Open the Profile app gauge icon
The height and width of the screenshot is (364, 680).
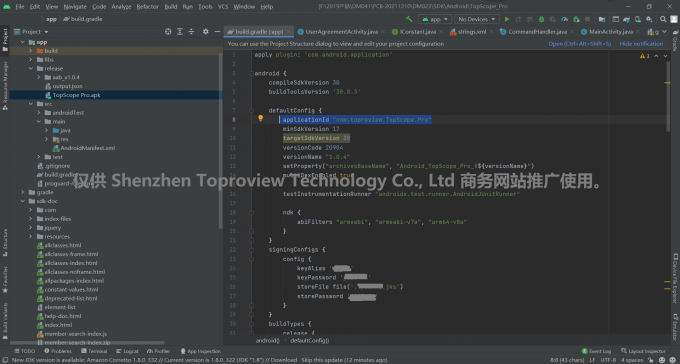coord(565,19)
